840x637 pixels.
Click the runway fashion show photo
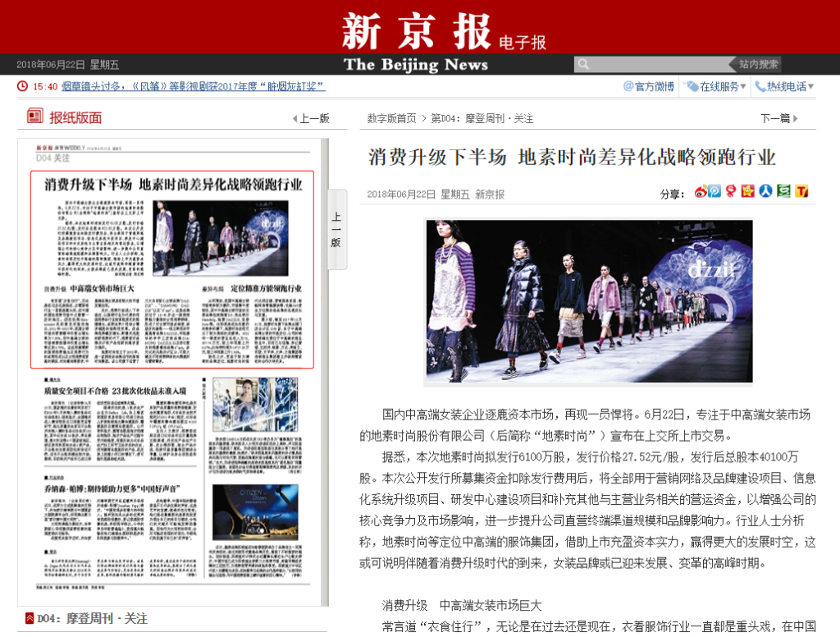coord(589,301)
